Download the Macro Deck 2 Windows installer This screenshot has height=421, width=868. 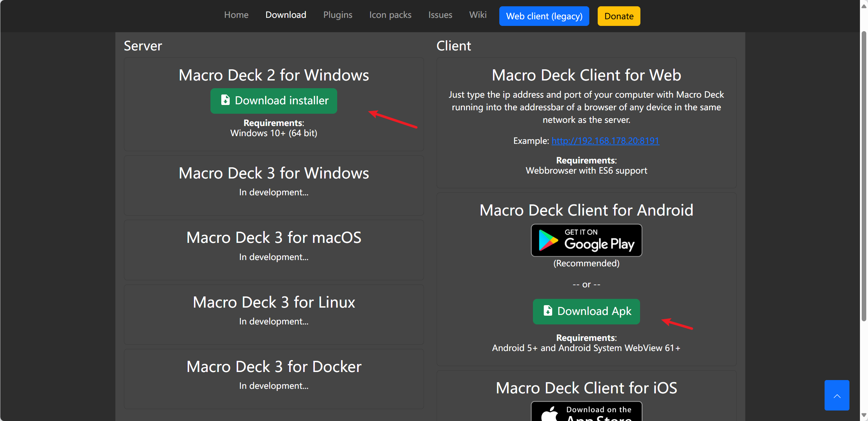[x=274, y=101]
